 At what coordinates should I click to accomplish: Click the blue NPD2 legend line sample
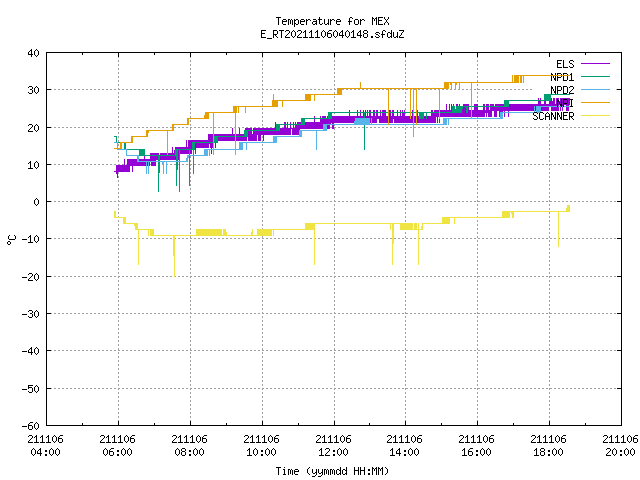click(x=595, y=90)
